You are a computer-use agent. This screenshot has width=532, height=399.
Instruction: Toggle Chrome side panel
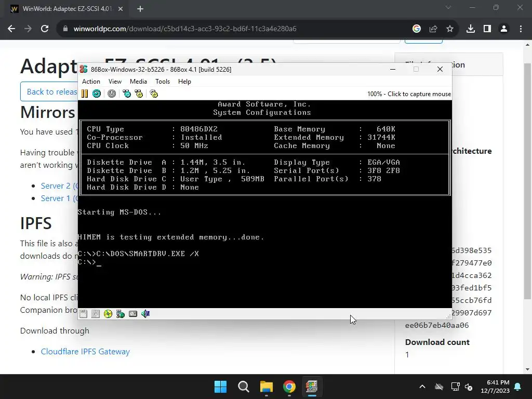pyautogui.click(x=487, y=29)
